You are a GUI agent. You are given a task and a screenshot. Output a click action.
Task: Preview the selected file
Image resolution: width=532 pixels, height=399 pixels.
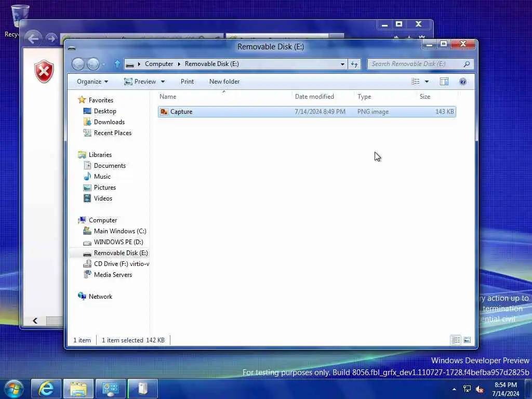140,82
